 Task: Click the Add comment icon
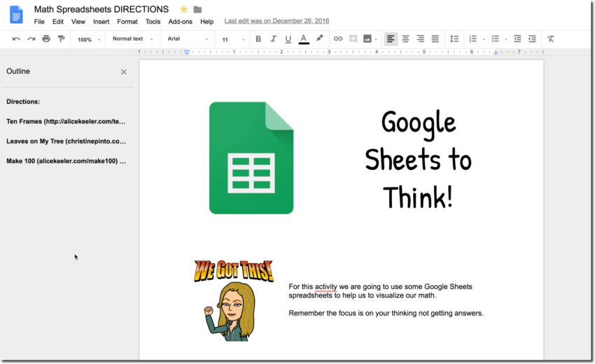tap(353, 38)
